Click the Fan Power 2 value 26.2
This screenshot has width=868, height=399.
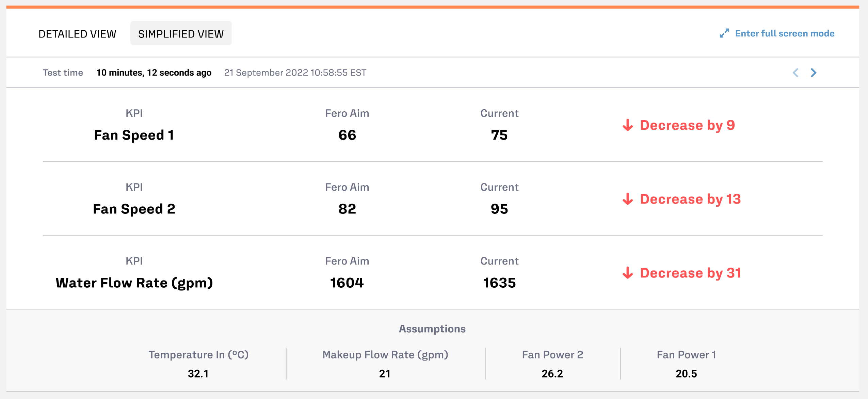point(552,373)
